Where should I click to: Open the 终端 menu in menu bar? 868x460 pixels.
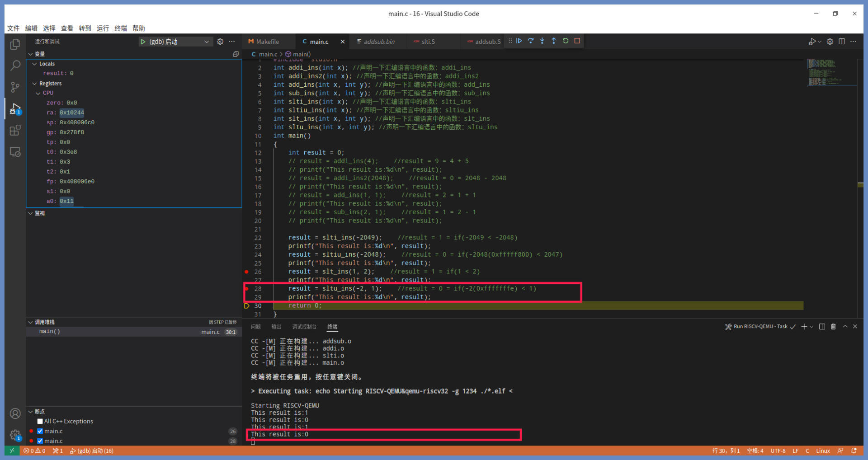(121, 28)
